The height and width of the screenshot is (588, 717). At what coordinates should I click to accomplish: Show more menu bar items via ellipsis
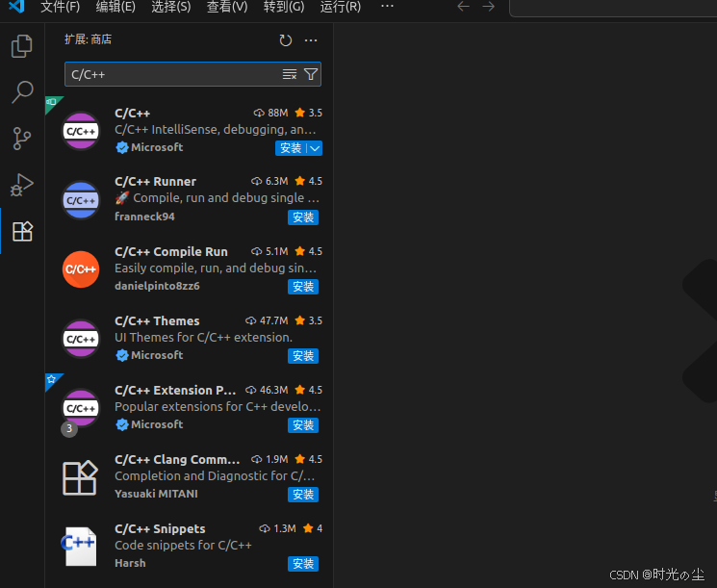[387, 6]
